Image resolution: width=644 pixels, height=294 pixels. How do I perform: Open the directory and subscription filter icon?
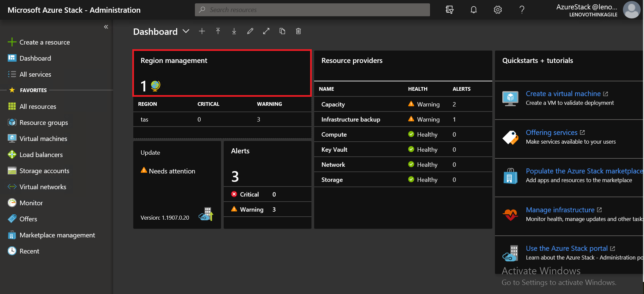450,10
